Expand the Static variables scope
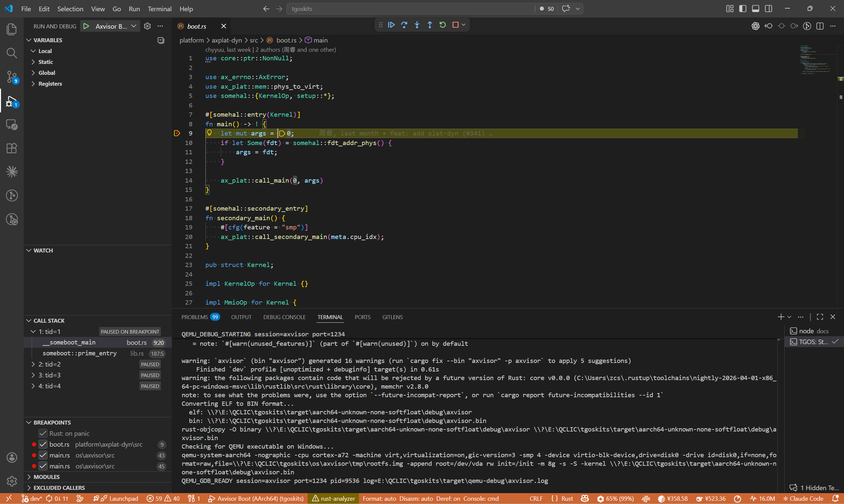 coord(33,62)
